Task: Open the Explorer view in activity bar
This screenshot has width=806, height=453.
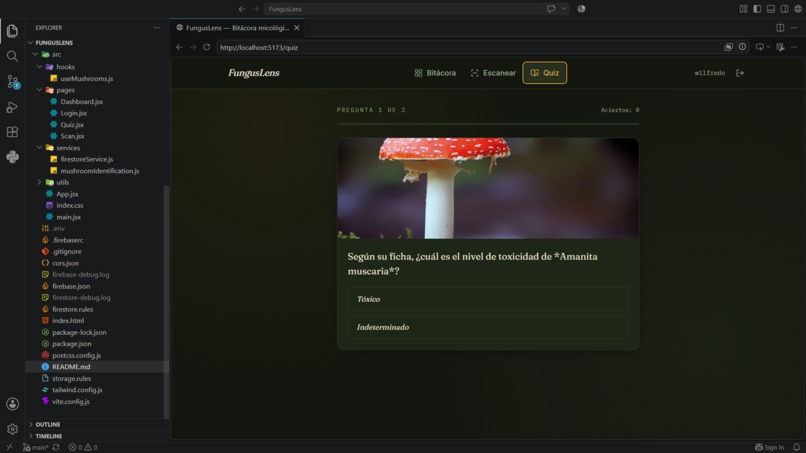Action: click(x=12, y=31)
